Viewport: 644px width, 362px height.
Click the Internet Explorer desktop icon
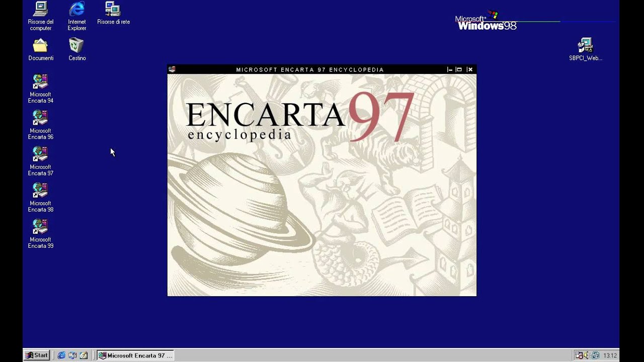point(77,16)
